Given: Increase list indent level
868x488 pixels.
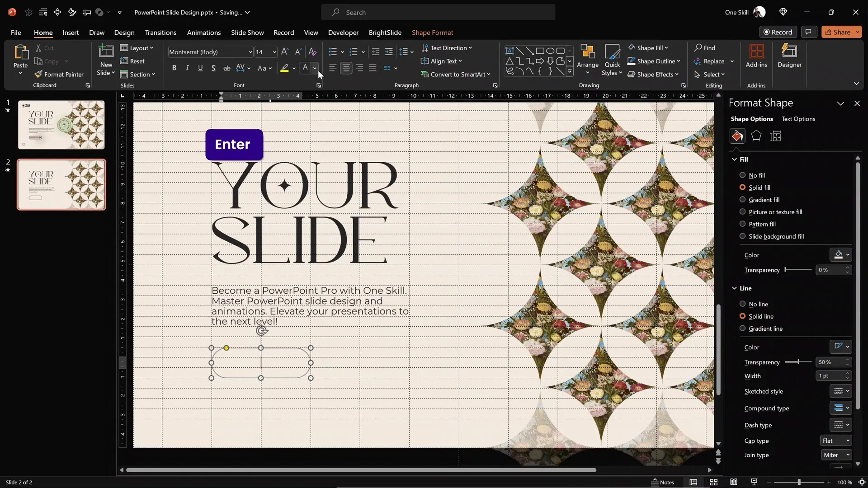Looking at the screenshot, I should click(x=389, y=52).
